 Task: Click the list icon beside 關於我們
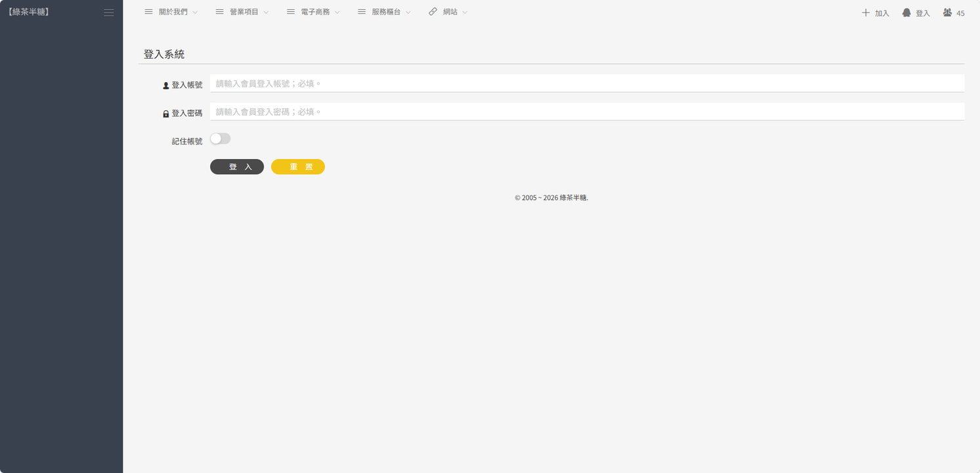pyautogui.click(x=148, y=12)
